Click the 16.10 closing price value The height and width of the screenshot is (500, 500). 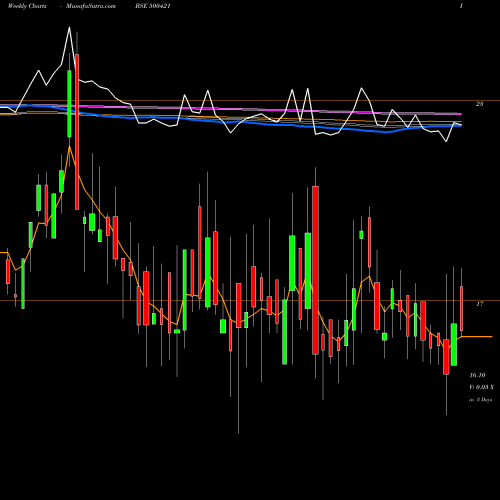click(x=477, y=375)
